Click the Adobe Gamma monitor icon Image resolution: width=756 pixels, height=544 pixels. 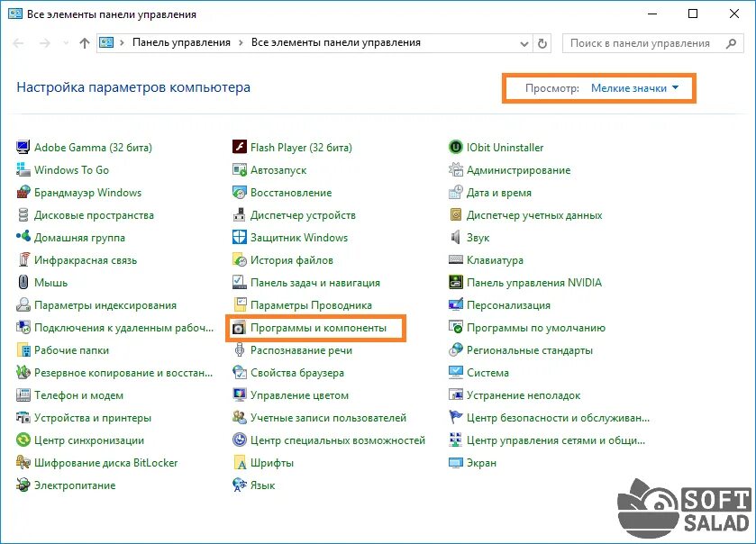23,147
